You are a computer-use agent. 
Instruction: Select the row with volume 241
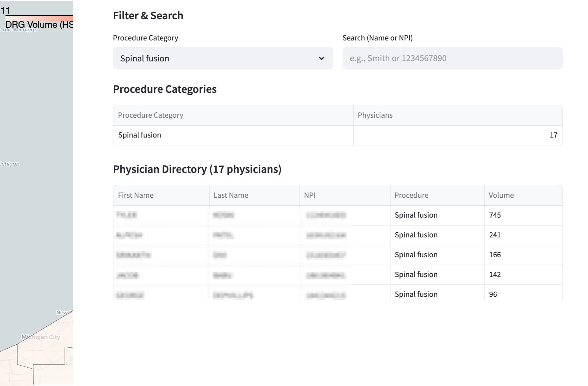(495, 235)
